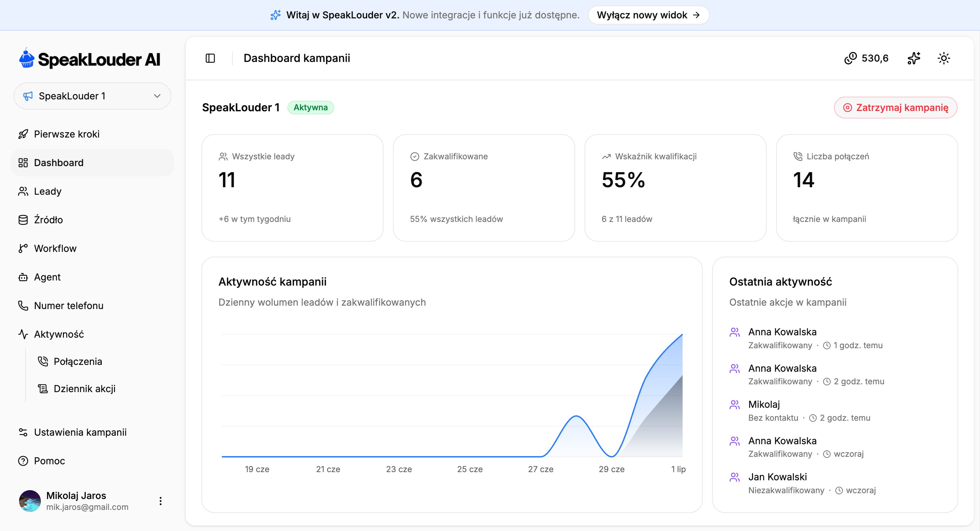Screen dimensions: 980x531
Task: Click the Wyłącz nowy widok button
Action: [648, 15]
